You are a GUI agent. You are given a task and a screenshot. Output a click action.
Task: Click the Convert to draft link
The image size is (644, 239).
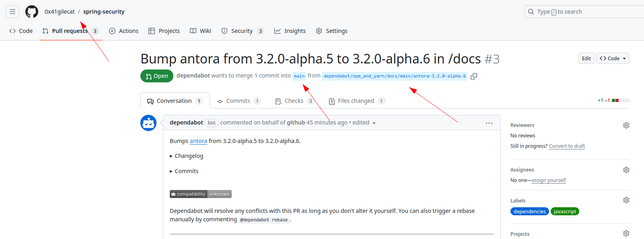point(567,146)
